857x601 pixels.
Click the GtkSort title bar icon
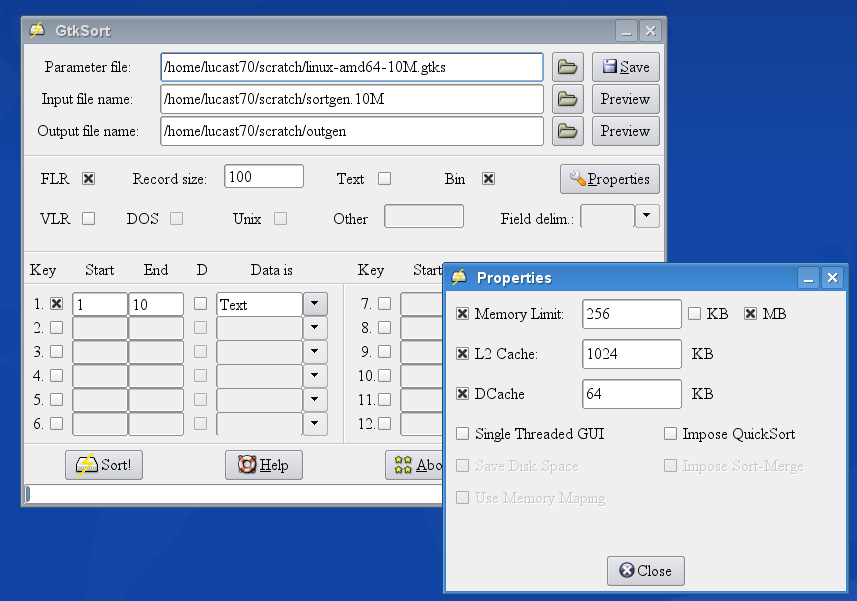click(37, 30)
